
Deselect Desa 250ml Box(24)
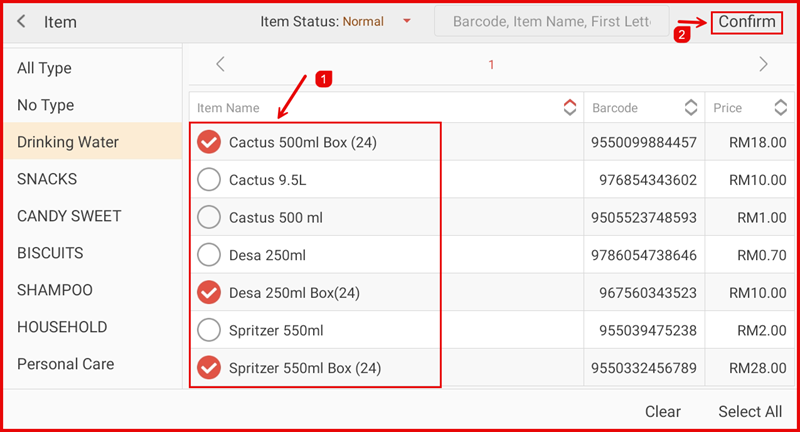pos(209,292)
